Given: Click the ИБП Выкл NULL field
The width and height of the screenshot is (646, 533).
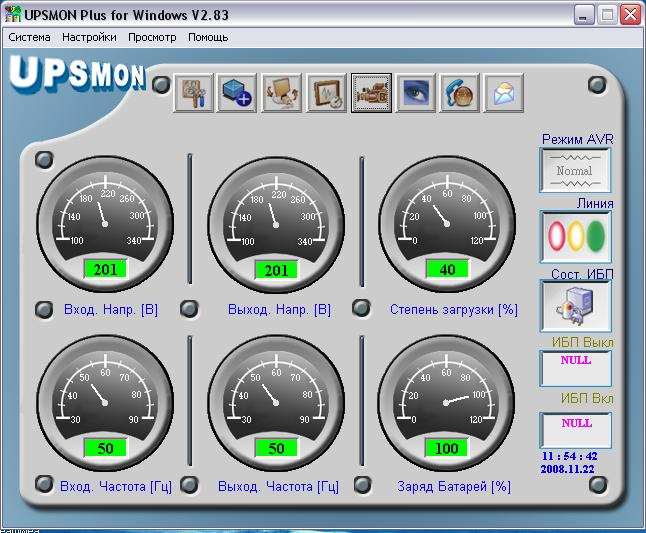Looking at the screenshot, I should tap(575, 367).
